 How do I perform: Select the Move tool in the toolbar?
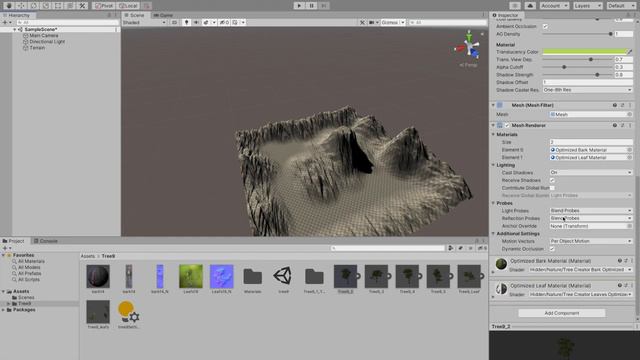coord(21,6)
